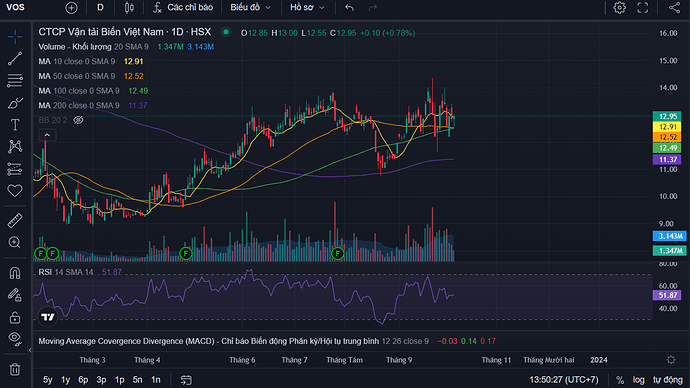The height and width of the screenshot is (388, 690).
Task: Click the 12.95 green price label
Action: click(x=667, y=116)
